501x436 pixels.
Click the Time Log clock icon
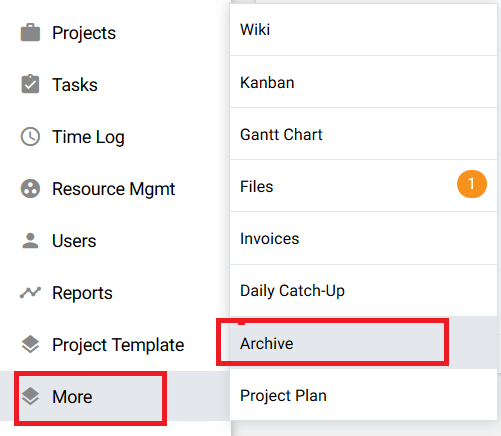point(30,136)
